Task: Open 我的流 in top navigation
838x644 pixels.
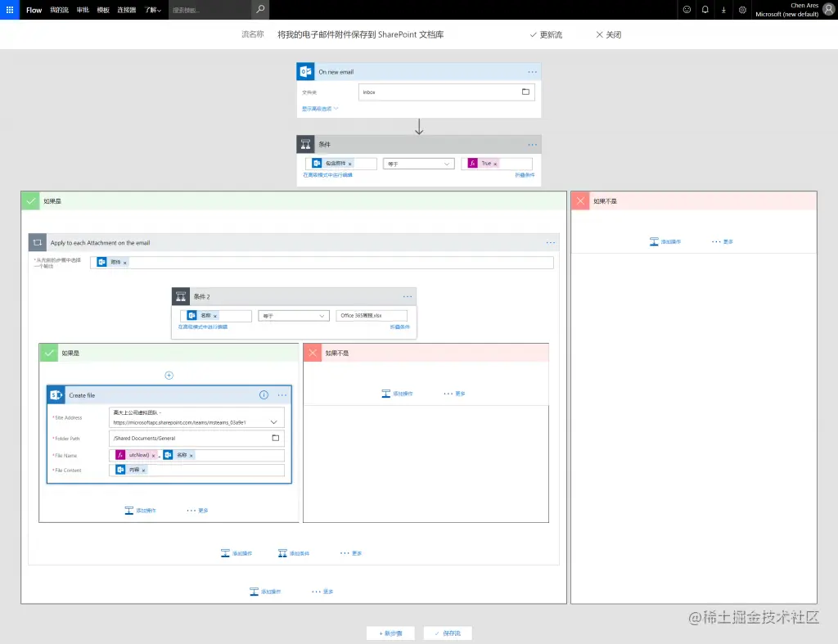Action: point(59,10)
